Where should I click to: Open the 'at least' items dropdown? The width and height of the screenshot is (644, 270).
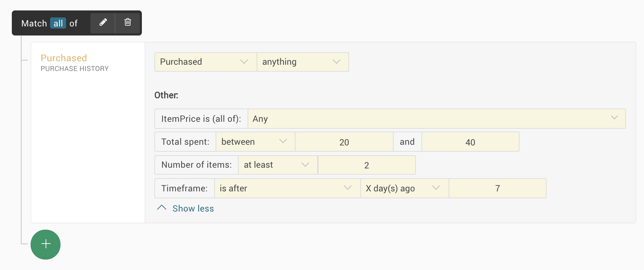[x=277, y=165]
